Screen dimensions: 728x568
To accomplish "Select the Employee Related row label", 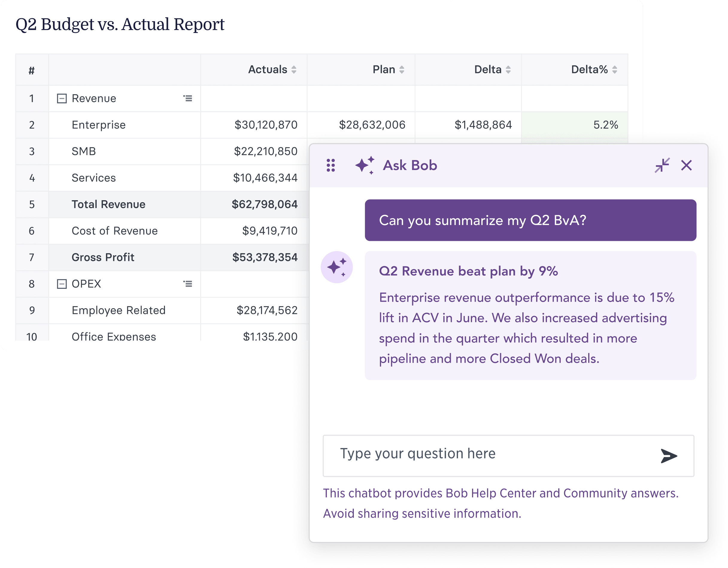I will pyautogui.click(x=119, y=310).
